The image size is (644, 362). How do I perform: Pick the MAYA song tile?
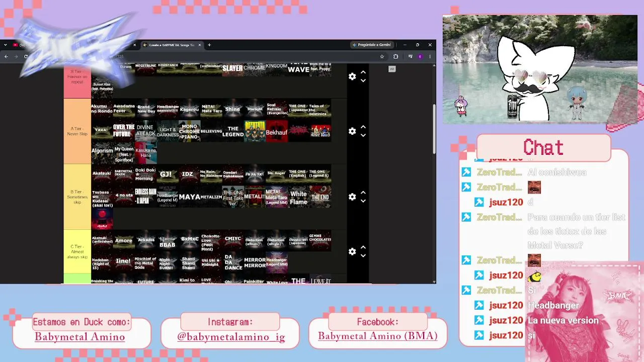coord(189,197)
